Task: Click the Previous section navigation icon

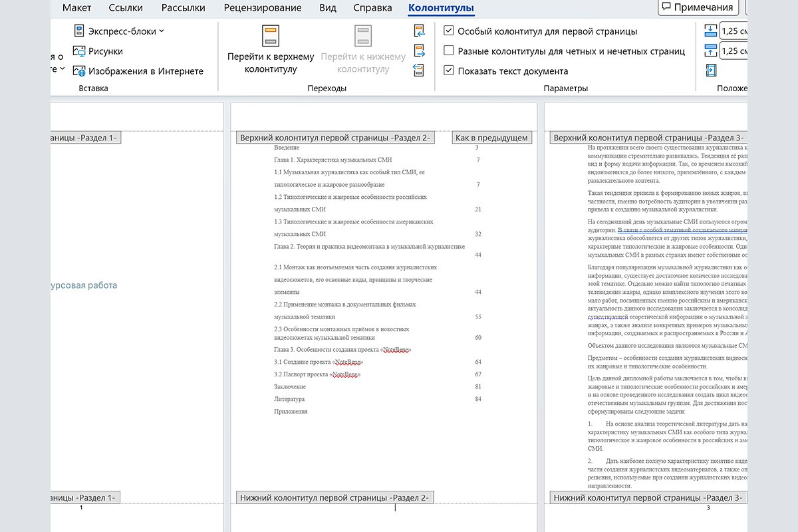Action: tap(419, 31)
